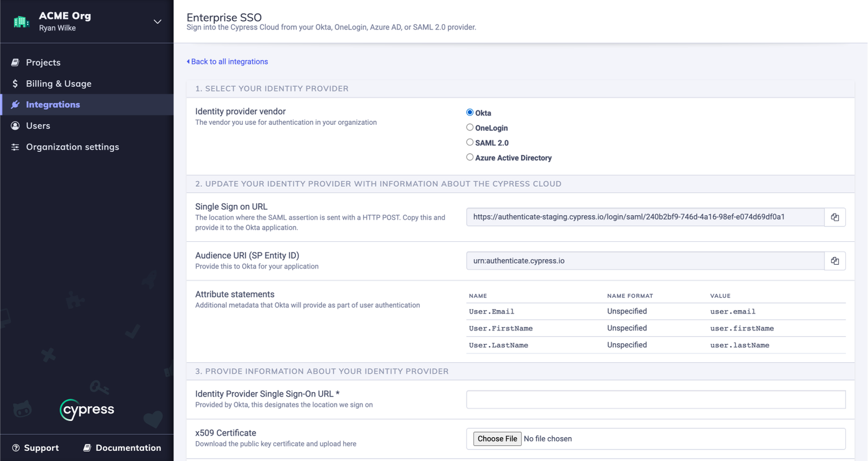This screenshot has width=868, height=461.
Task: Click the Single Sign on URL field
Action: click(645, 217)
